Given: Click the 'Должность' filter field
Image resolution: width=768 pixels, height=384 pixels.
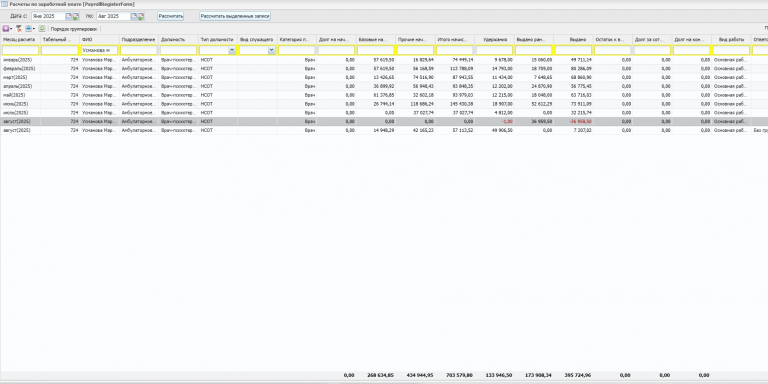Looking at the screenshot, I should point(179,50).
